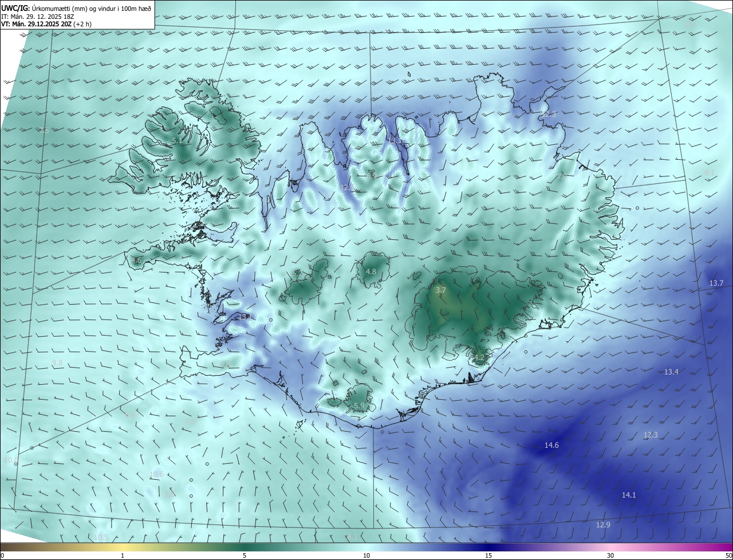Select the 13.7 value label

pyautogui.click(x=716, y=283)
